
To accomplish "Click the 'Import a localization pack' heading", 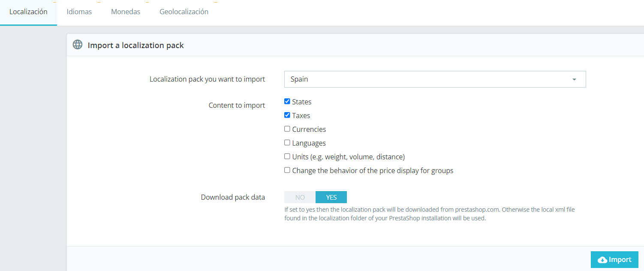I will [x=135, y=46].
